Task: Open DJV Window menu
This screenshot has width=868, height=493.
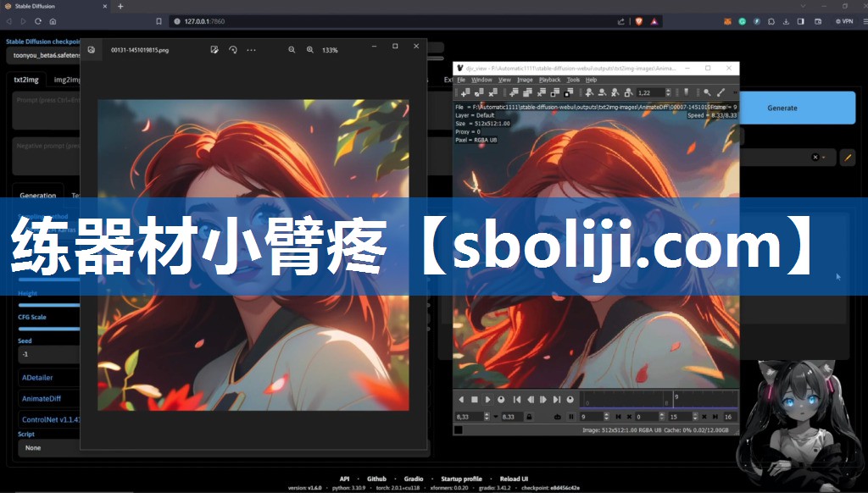Action: [x=481, y=80]
